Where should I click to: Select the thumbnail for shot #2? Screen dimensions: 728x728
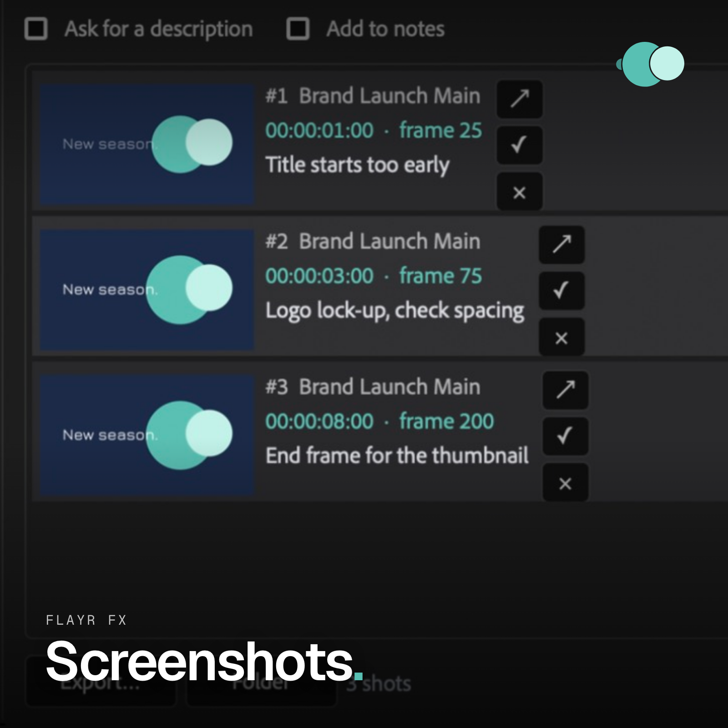[147, 290]
